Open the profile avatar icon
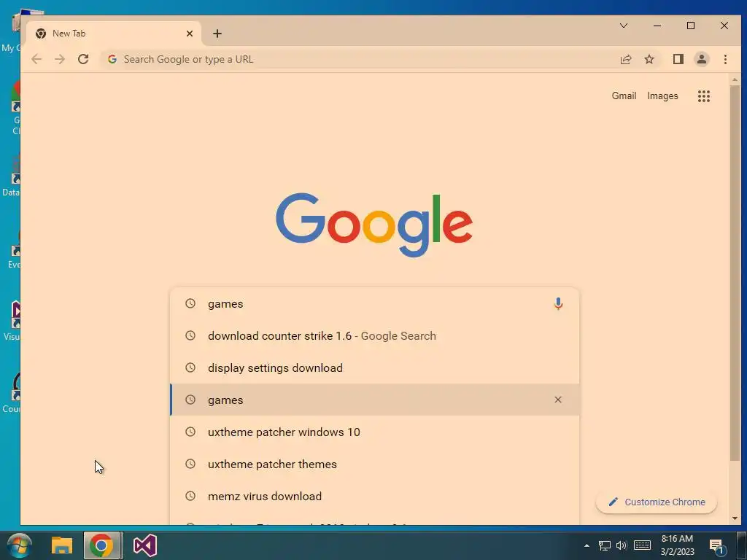 point(701,59)
